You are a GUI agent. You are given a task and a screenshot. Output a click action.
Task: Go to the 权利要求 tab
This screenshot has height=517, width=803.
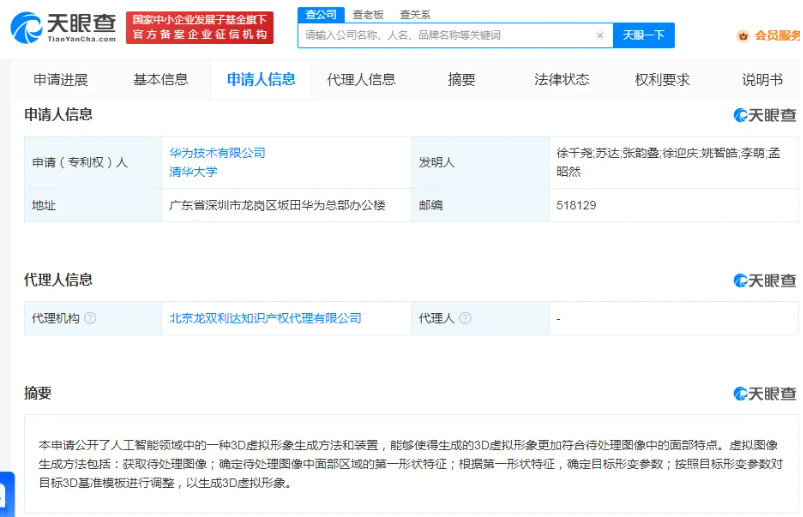662,80
